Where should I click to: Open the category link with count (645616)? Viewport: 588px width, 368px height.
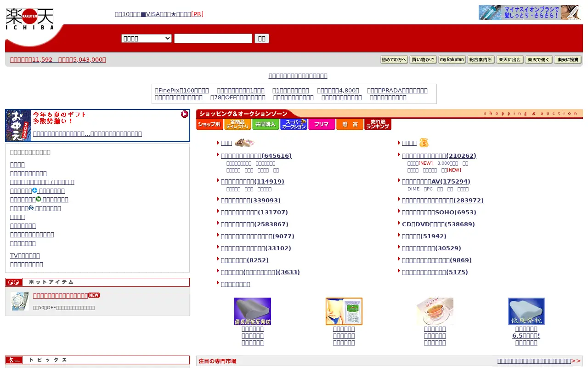256,155
